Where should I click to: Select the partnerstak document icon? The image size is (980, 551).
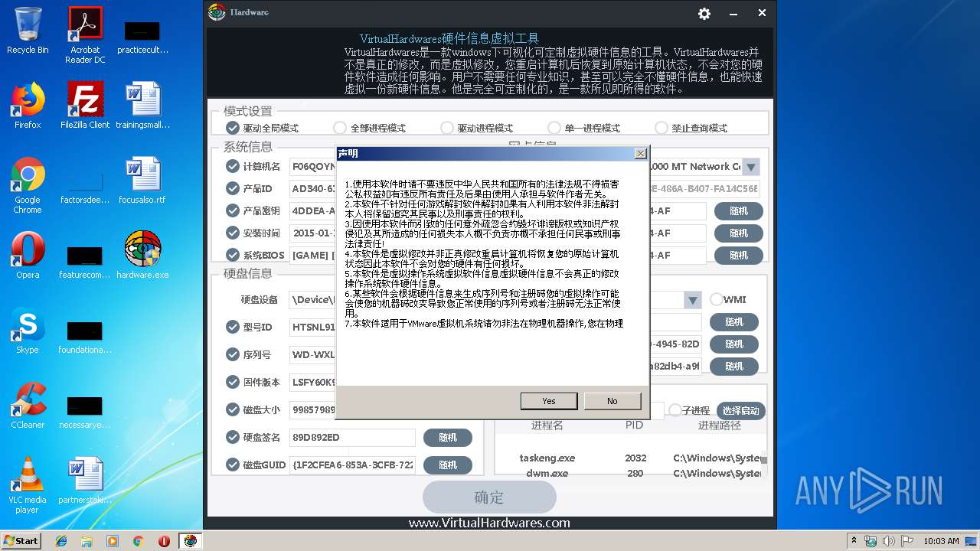point(85,481)
